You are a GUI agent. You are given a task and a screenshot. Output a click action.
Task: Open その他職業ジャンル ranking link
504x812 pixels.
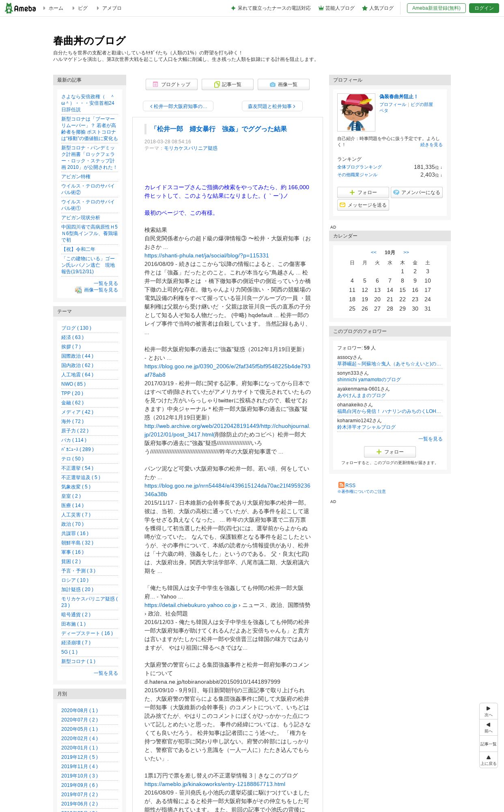pos(357,175)
